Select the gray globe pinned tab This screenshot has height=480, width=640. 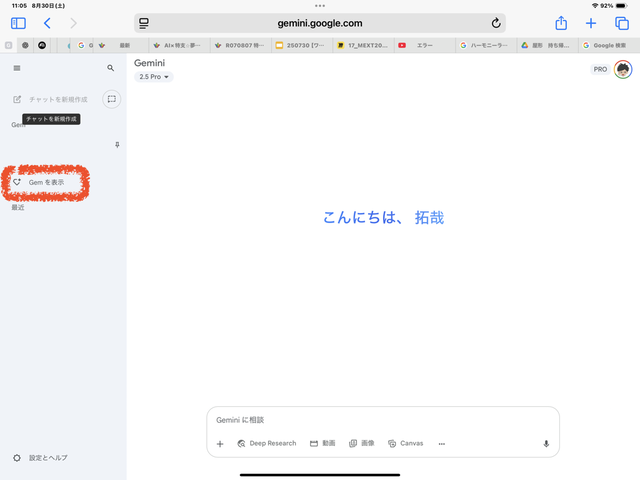click(x=25, y=45)
